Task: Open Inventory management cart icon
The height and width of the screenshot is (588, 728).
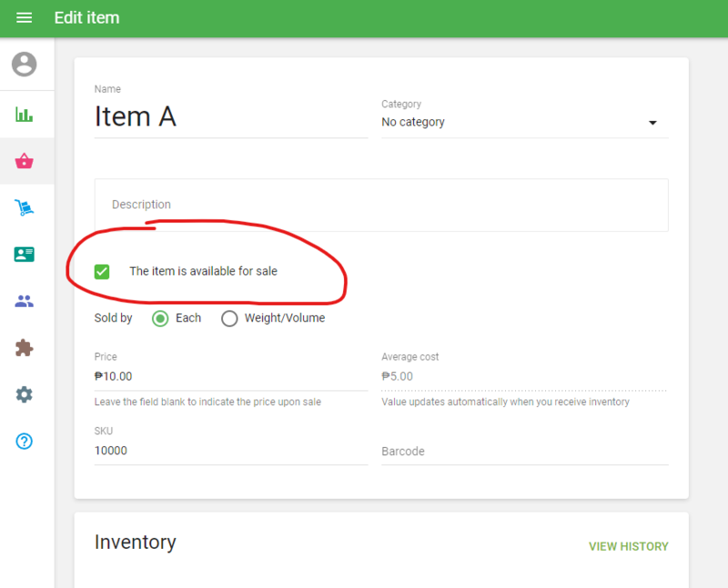Action: [x=25, y=208]
